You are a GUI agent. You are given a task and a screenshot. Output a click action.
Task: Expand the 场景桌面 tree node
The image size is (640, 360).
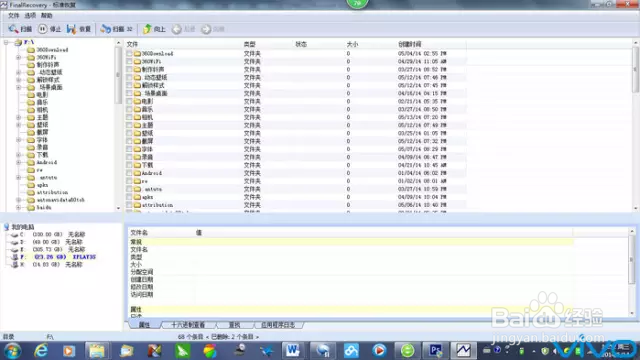(18, 87)
